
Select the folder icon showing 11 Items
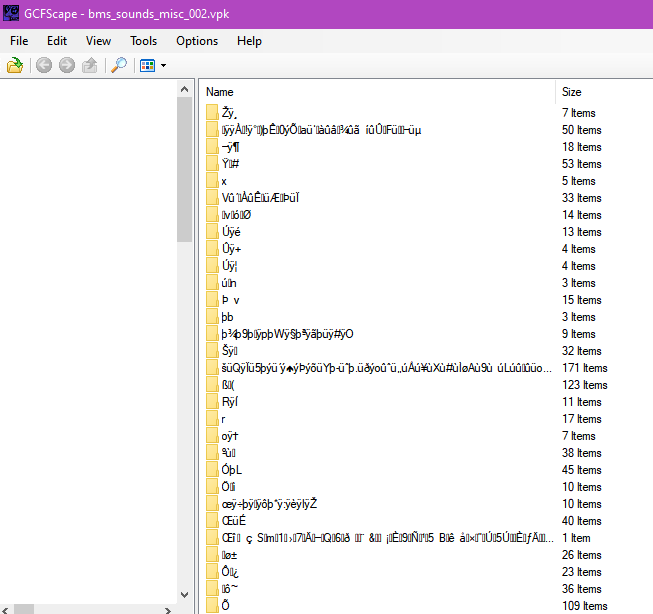point(212,402)
